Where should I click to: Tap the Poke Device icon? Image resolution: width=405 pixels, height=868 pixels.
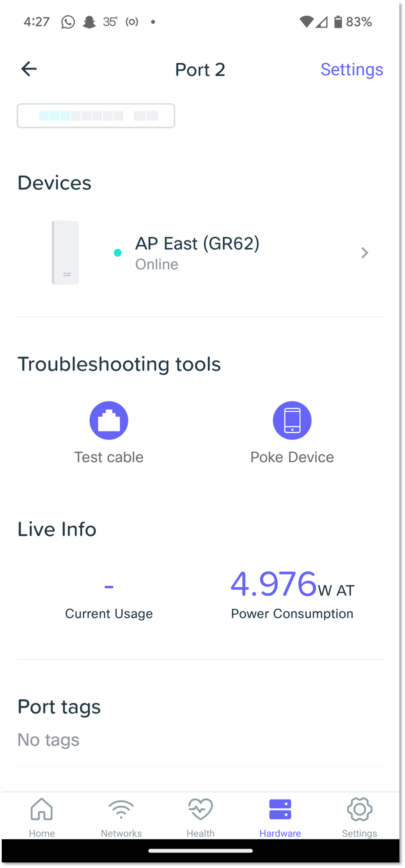292,420
